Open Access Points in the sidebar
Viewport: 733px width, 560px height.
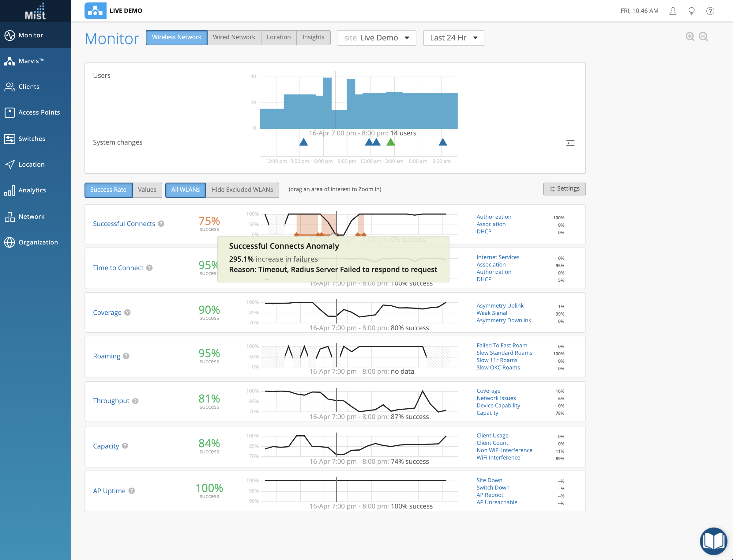coord(39,112)
